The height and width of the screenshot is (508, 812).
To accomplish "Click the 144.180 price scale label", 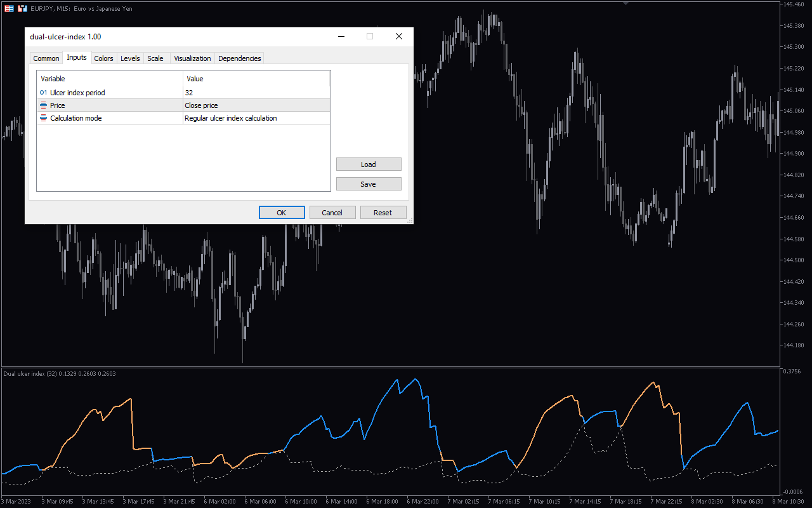I will pyautogui.click(x=794, y=345).
